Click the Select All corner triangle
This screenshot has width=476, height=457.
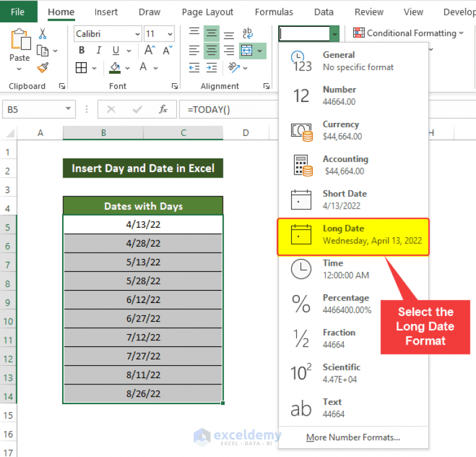10,133
